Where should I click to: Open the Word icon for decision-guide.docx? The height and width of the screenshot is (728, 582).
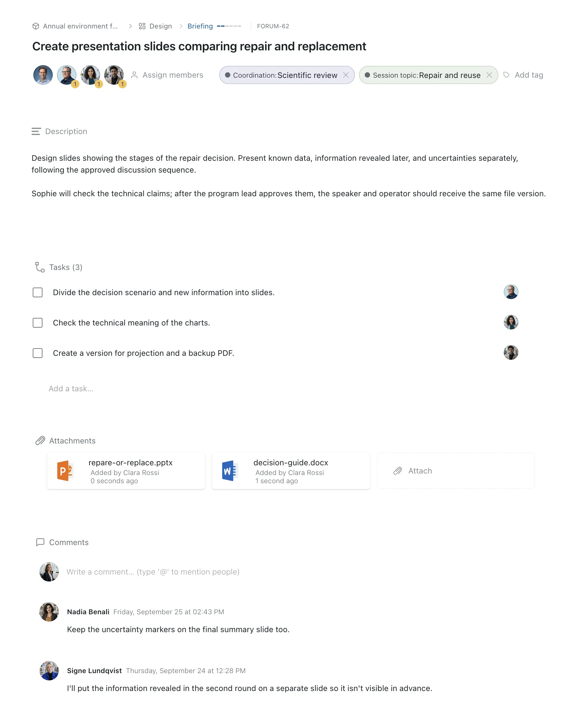point(230,471)
